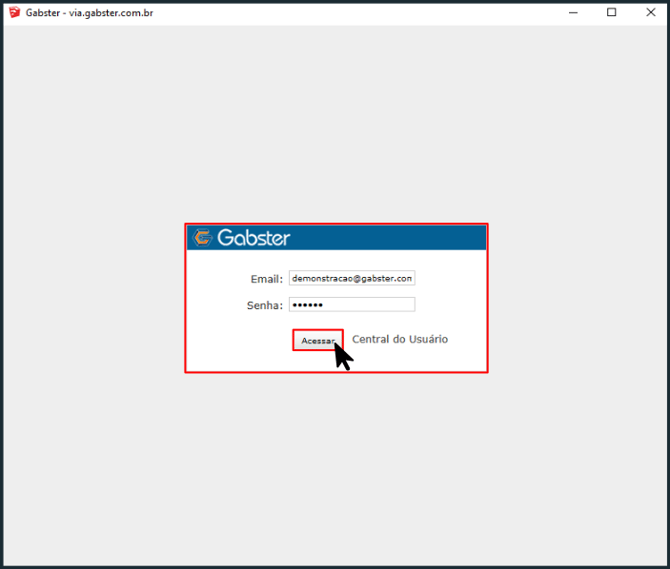Maximize the Gabster window
The image size is (670, 569).
pyautogui.click(x=612, y=13)
